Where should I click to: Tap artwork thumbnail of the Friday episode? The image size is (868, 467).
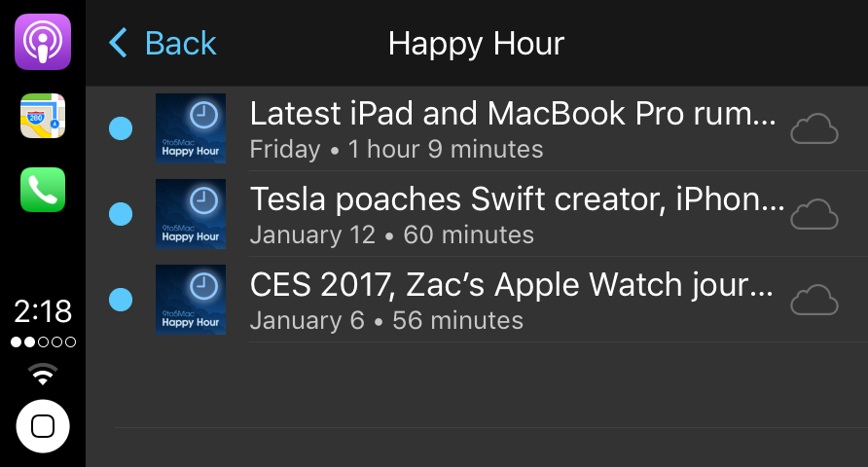click(x=191, y=128)
